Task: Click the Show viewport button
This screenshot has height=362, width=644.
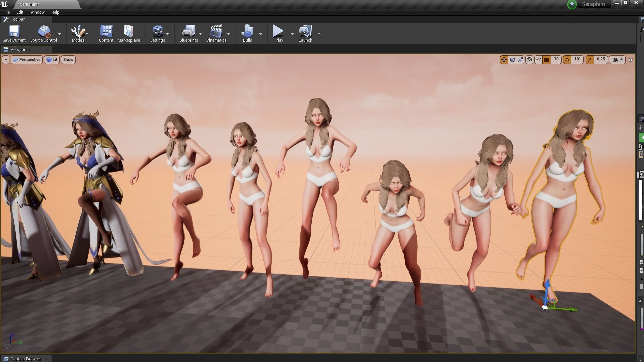Action: (x=68, y=60)
